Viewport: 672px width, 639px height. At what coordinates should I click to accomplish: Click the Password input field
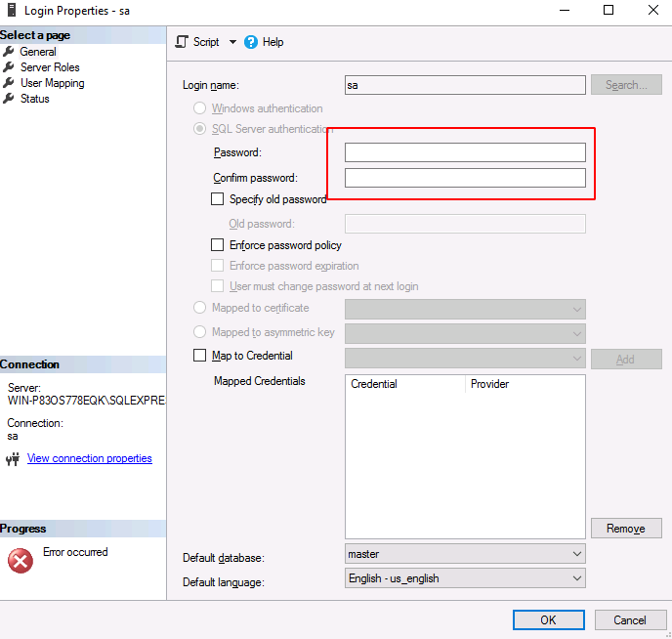[465, 152]
